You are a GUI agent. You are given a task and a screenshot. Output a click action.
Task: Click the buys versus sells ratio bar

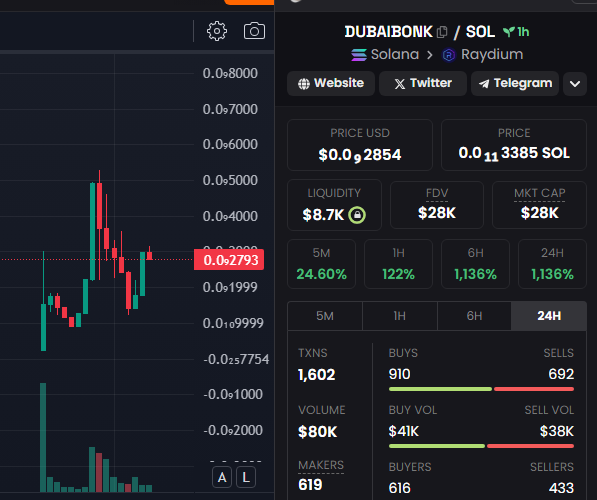481,389
